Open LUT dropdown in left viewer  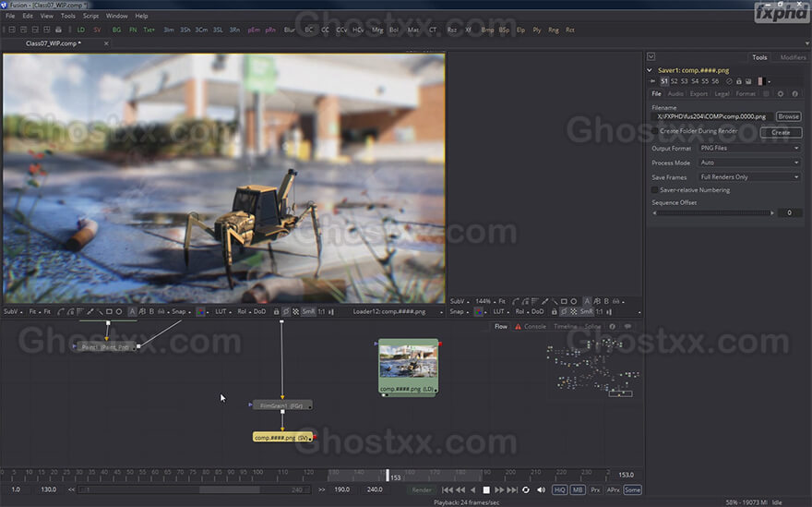(222, 311)
